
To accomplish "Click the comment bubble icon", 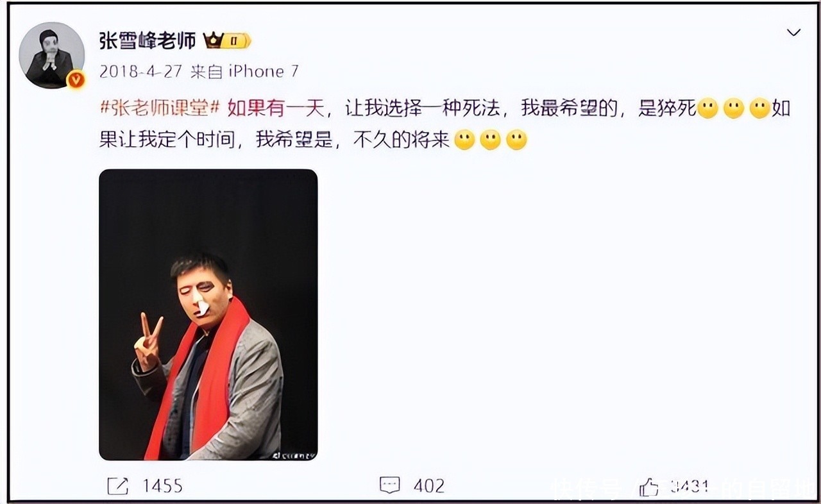I will point(389,485).
